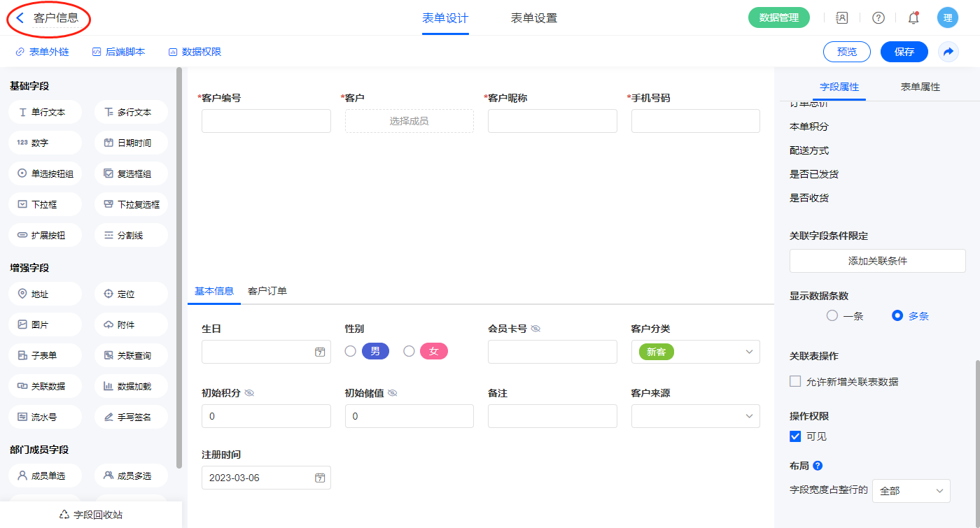Open the notification bell
This screenshot has width=980, height=528.
pos(913,18)
